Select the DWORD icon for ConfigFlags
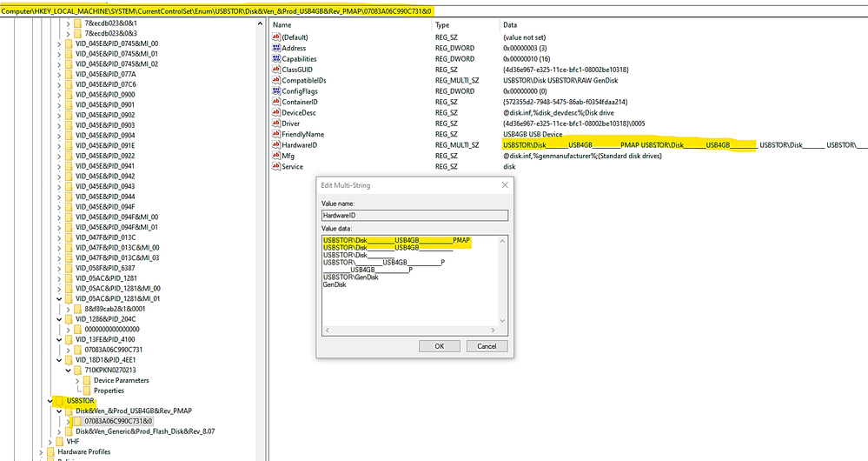The height and width of the screenshot is (461, 868). click(276, 91)
